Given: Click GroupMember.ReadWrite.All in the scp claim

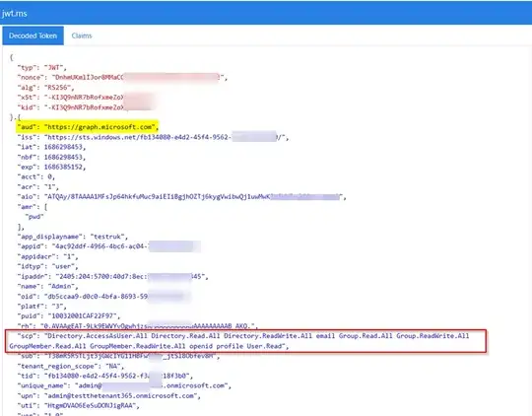Looking at the screenshot, I should coord(137,346).
